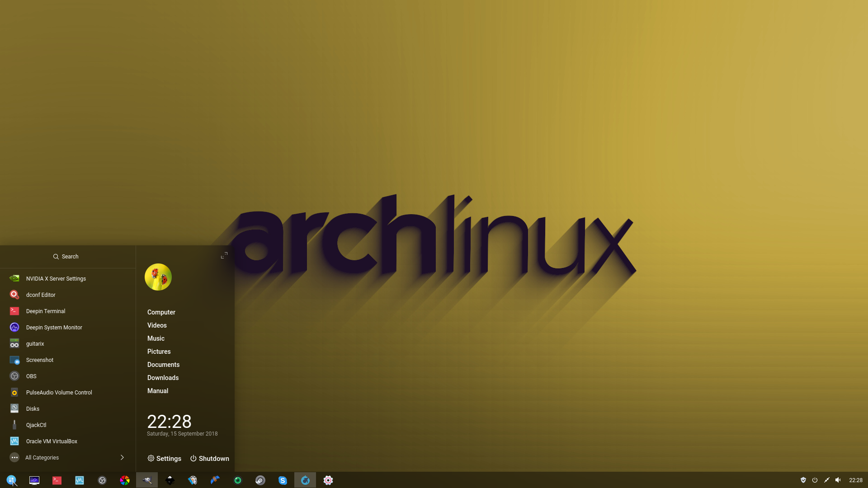Image resolution: width=868 pixels, height=488 pixels.
Task: Click the 22:28 clock in the tray
Action: click(x=855, y=480)
